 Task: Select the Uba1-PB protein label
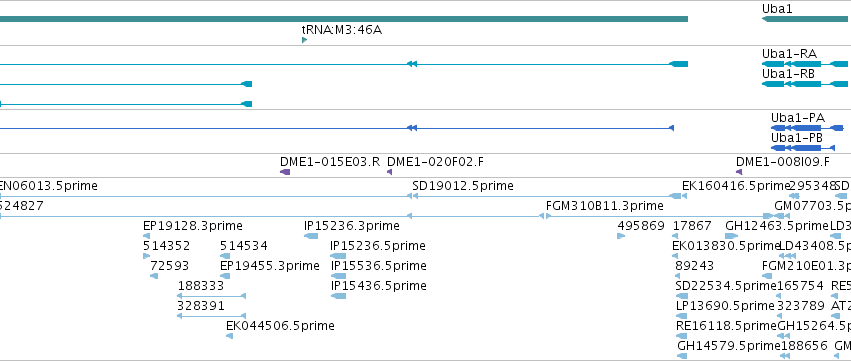click(x=798, y=138)
